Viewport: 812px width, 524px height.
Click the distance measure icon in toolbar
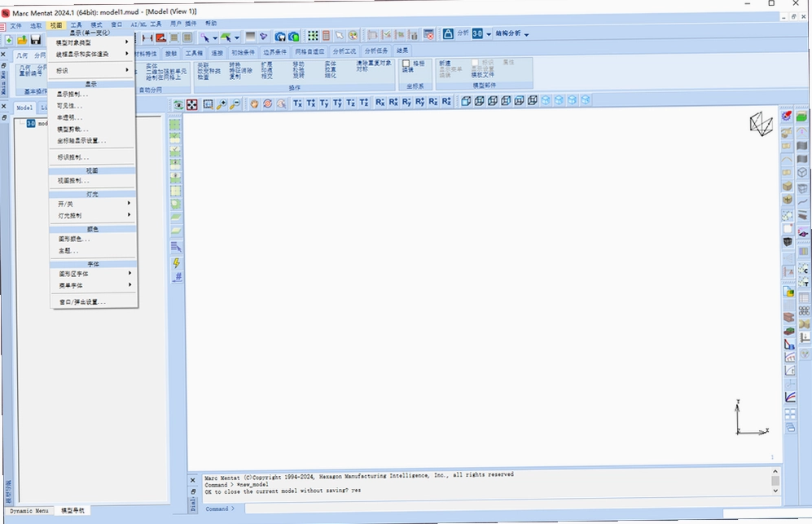coord(147,37)
